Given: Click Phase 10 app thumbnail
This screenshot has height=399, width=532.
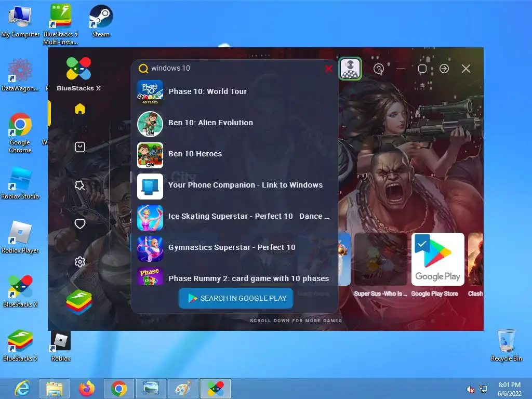Looking at the screenshot, I should pos(150,92).
